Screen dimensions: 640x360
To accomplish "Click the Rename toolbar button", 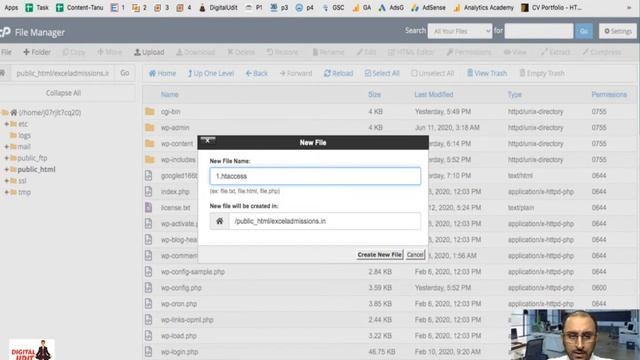I will coord(328,52).
